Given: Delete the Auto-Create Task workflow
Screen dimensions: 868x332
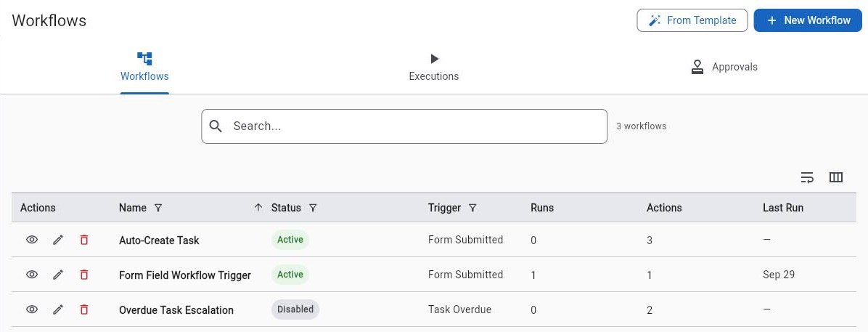Looking at the screenshot, I should click(84, 240).
